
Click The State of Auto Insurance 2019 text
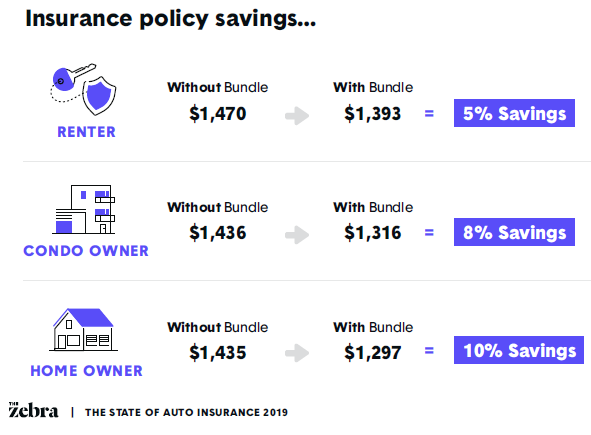pos(186,412)
